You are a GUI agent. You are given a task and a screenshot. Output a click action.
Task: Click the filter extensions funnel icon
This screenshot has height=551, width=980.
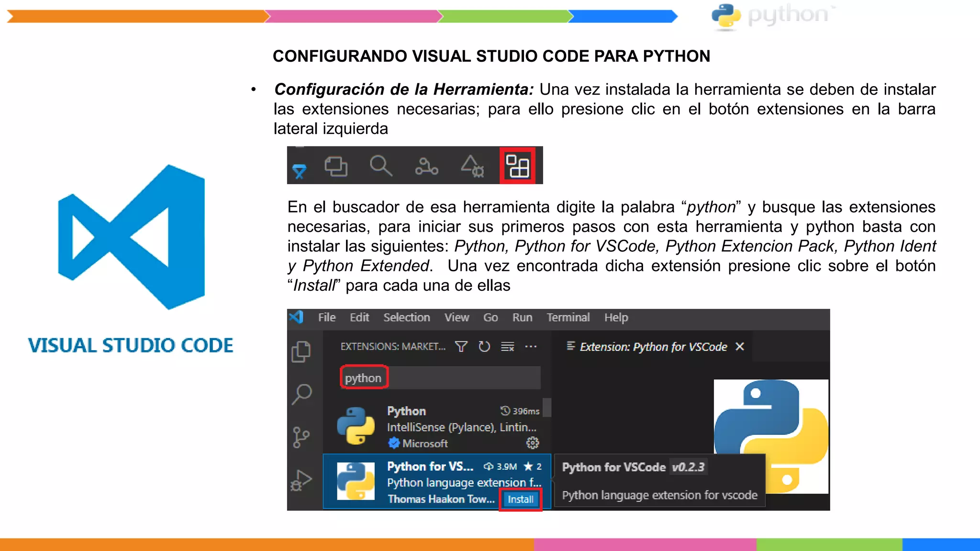[461, 346]
